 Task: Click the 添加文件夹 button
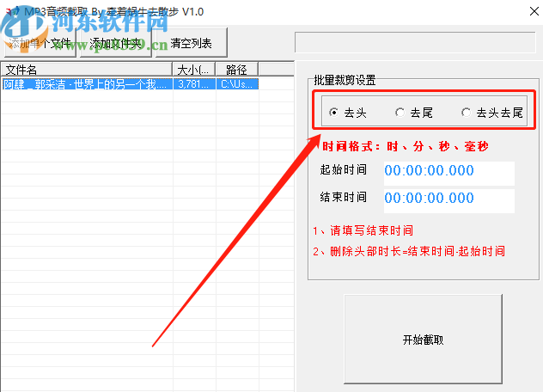(116, 43)
